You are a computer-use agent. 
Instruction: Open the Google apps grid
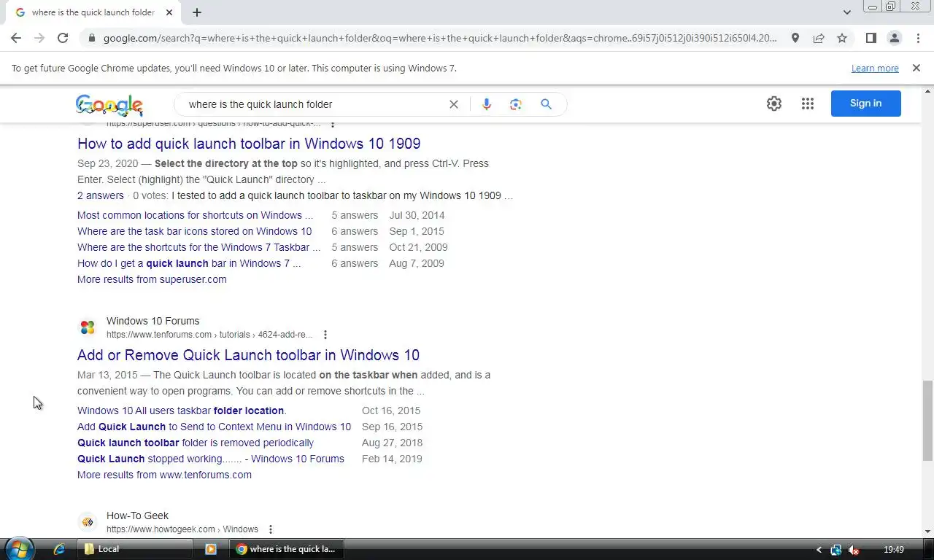[808, 104]
